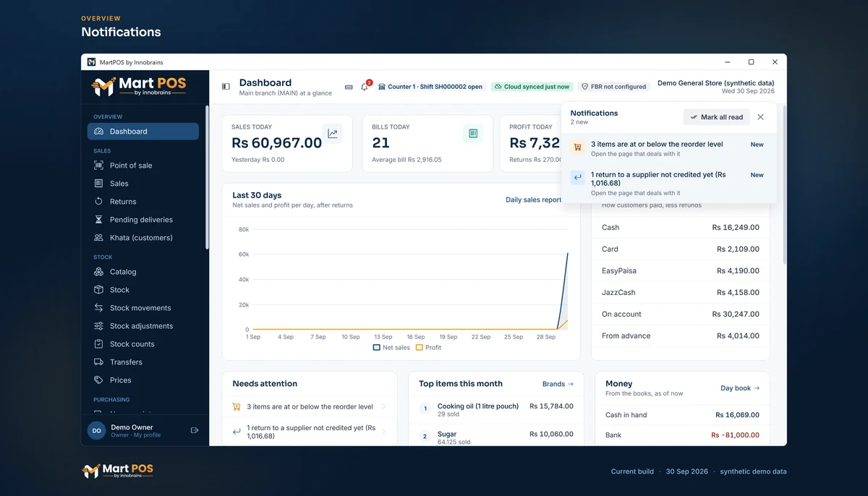Viewport: 868px width, 496px height.
Task: Close the Notifications panel with the X
Action: pyautogui.click(x=760, y=117)
